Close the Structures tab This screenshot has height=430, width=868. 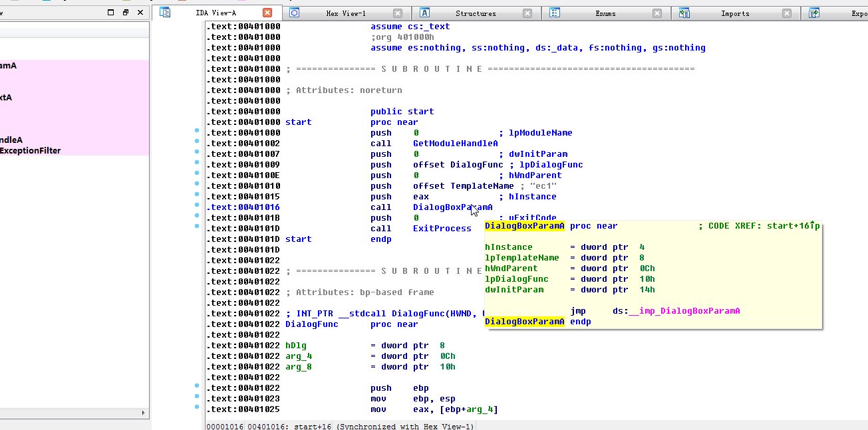click(x=527, y=13)
